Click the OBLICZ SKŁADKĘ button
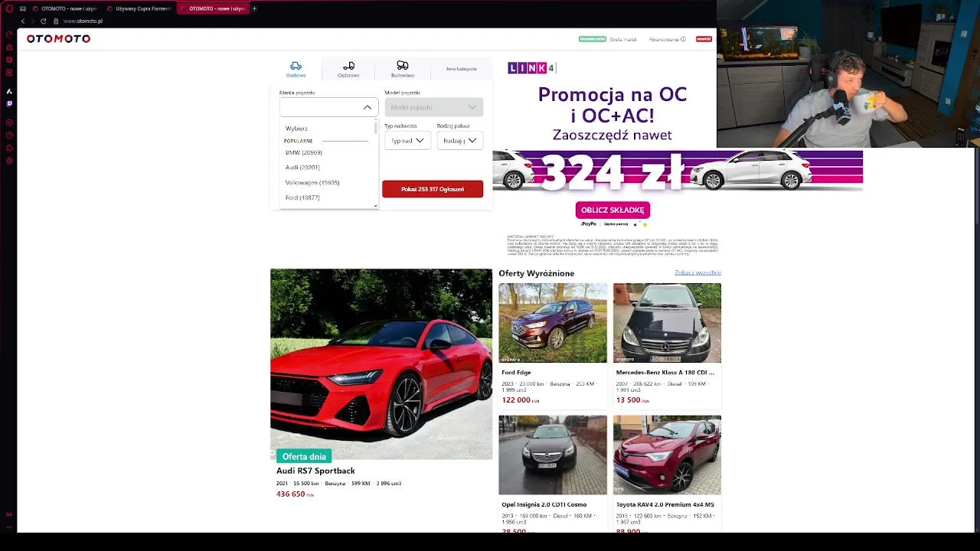 (612, 210)
